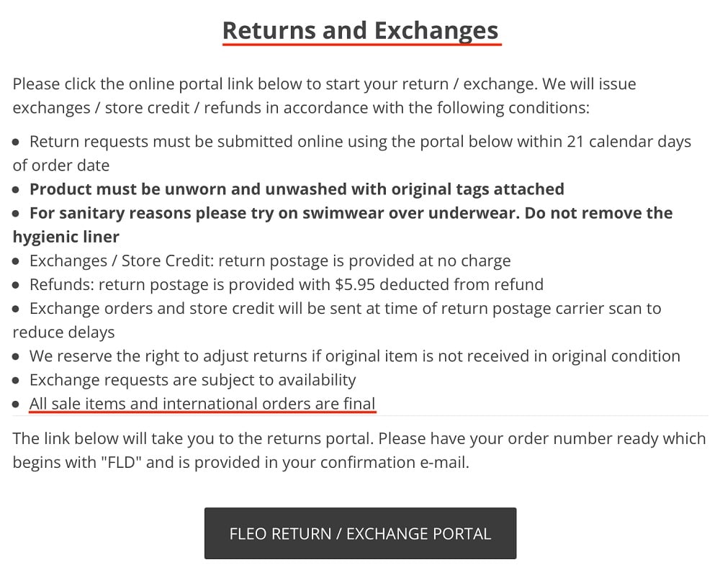
Task: Select the bullet marker next to sanitary reasons text
Action: pos(15,213)
